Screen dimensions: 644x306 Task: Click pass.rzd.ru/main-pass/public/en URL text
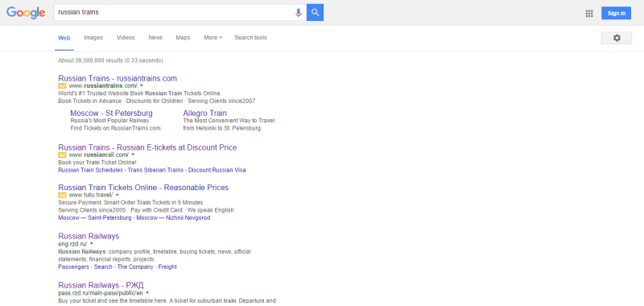click(x=101, y=293)
